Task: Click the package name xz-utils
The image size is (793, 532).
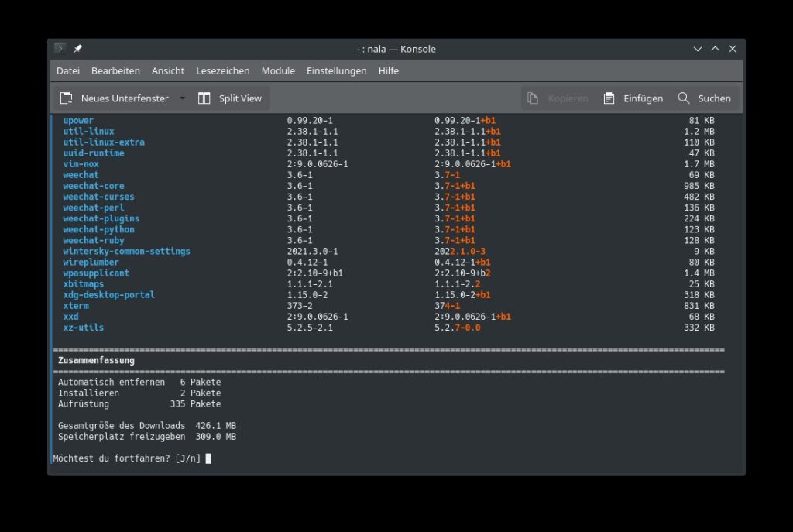Action: point(84,328)
